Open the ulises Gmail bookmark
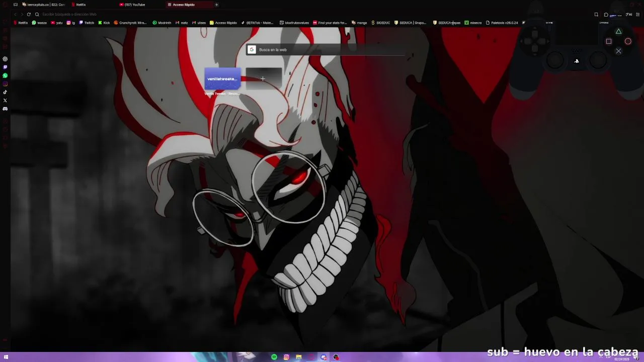644x362 pixels. pyautogui.click(x=199, y=23)
